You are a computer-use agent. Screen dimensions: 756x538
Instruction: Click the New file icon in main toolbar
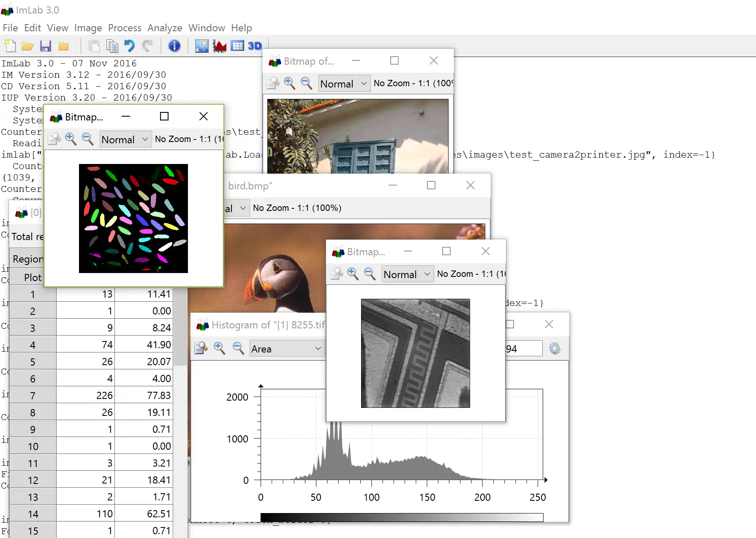[10, 46]
